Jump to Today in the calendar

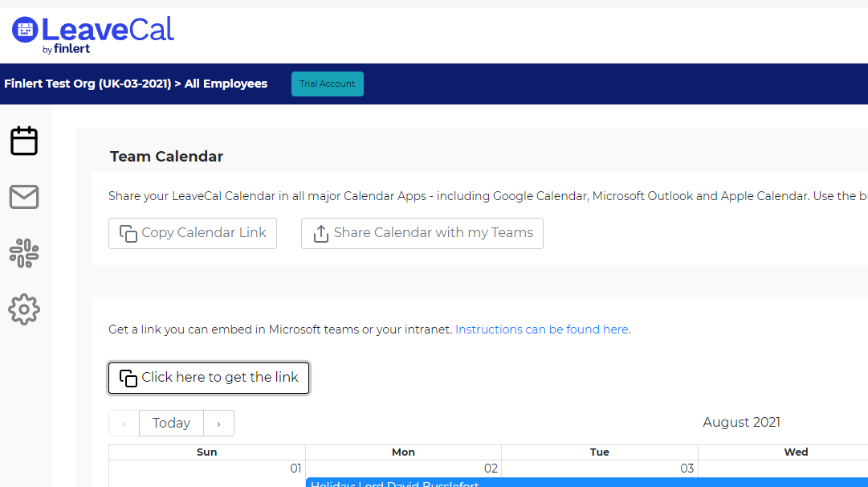pos(171,424)
